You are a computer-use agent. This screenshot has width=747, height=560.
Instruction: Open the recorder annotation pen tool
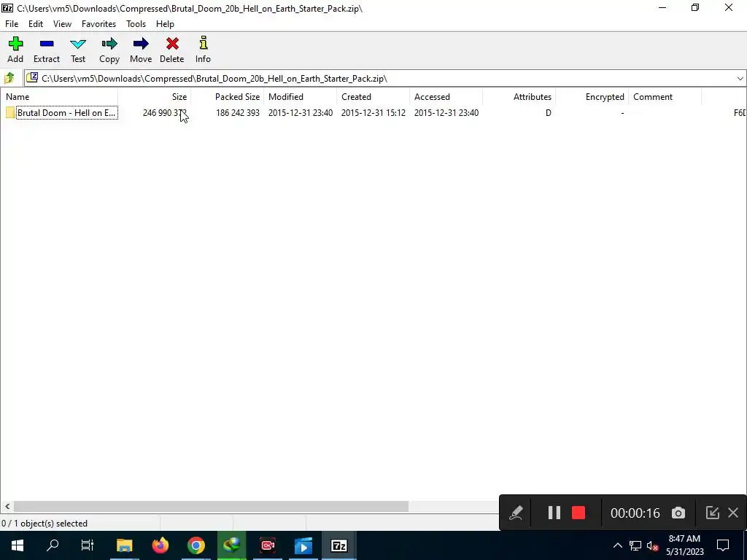click(516, 513)
